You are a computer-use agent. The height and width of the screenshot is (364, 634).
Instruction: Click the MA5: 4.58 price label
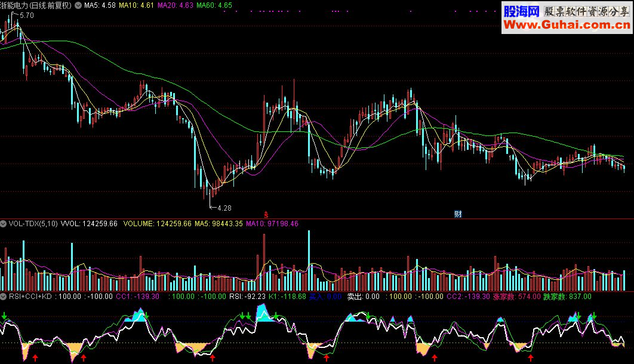tap(100, 5)
